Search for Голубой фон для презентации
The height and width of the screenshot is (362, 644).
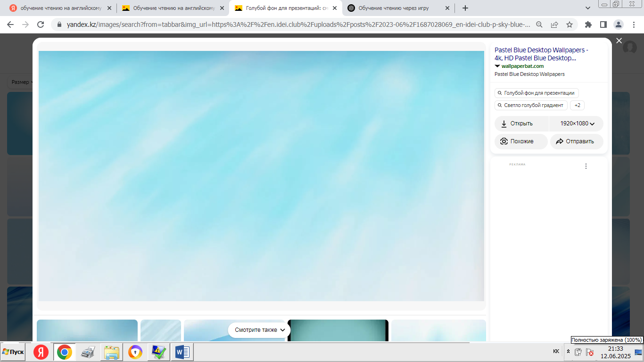pyautogui.click(x=537, y=93)
